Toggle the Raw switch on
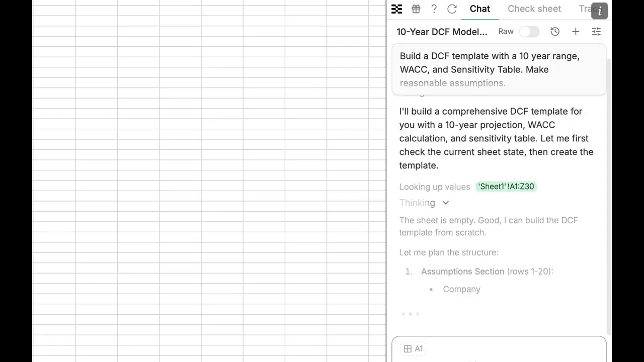 tap(529, 32)
